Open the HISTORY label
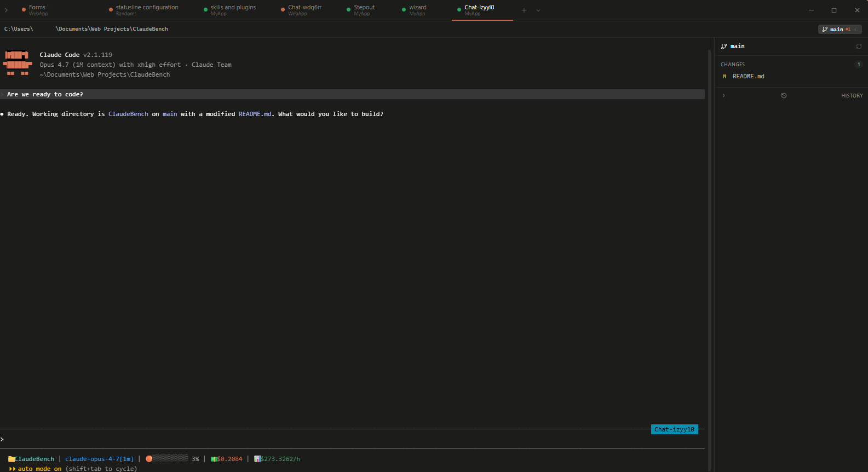Image resolution: width=868 pixels, height=472 pixels. (x=852, y=96)
